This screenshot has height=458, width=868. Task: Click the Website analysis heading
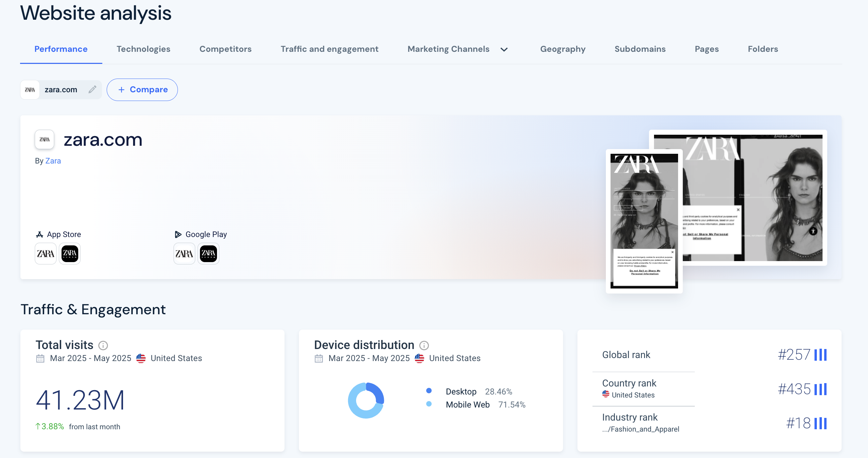point(96,13)
